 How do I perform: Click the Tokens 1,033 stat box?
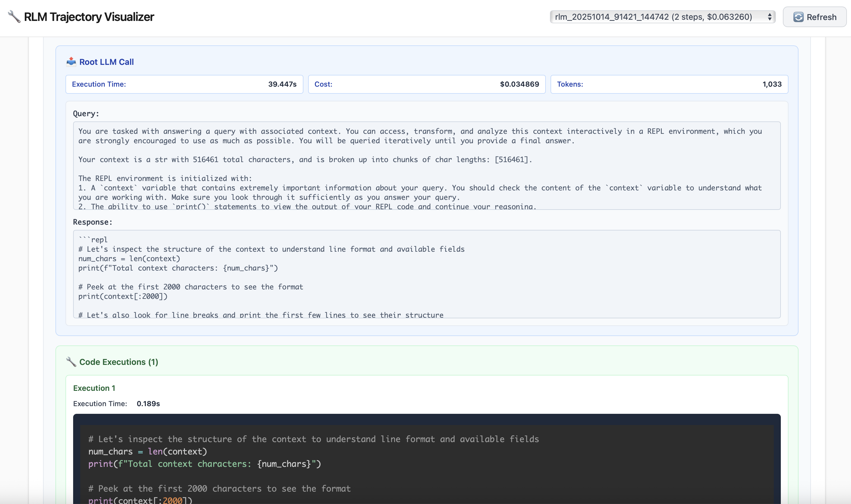coord(669,84)
